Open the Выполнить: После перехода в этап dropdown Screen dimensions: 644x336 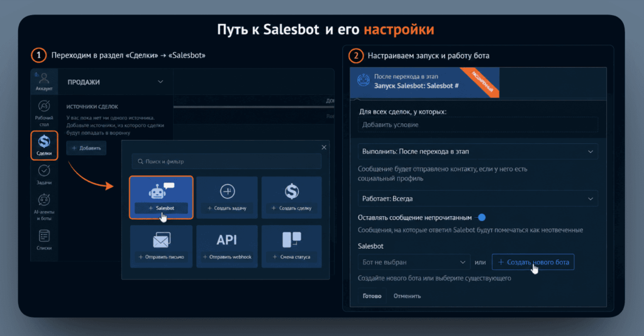(x=478, y=151)
